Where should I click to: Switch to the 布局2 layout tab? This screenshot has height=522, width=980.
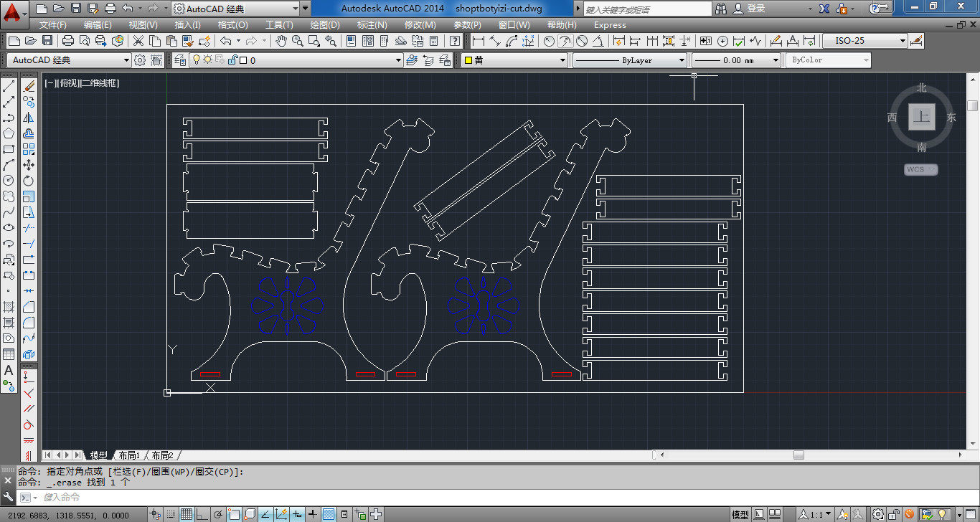162,455
